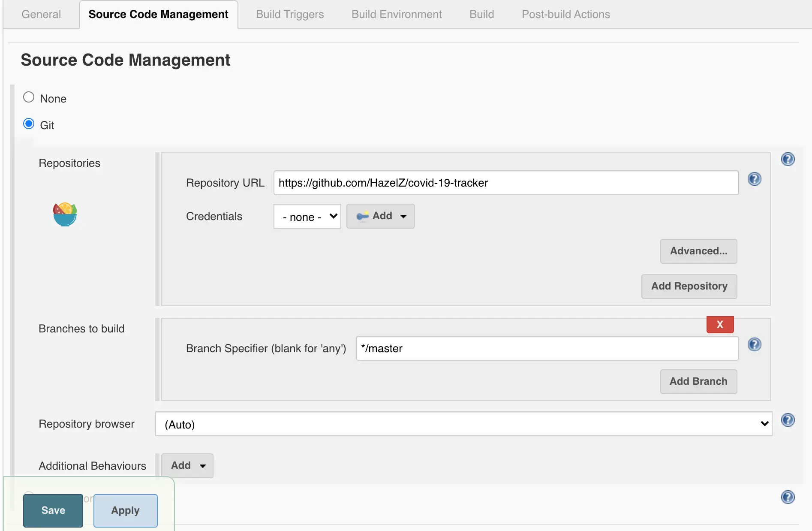The image size is (812, 531).
Task: Open the Post-build Actions tab
Action: pos(565,14)
